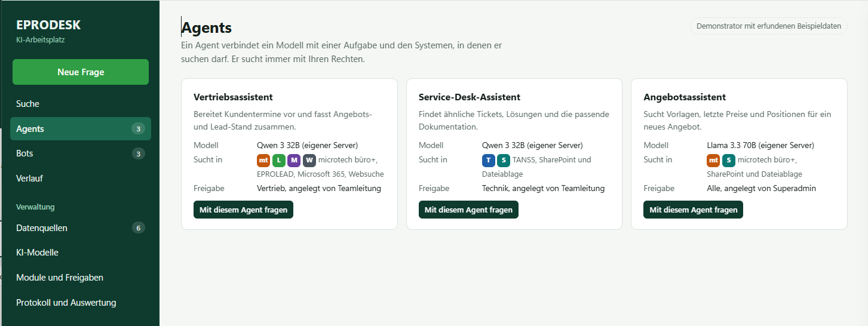Click the Verwaltung section label
This screenshot has height=326, width=868.
tap(35, 207)
